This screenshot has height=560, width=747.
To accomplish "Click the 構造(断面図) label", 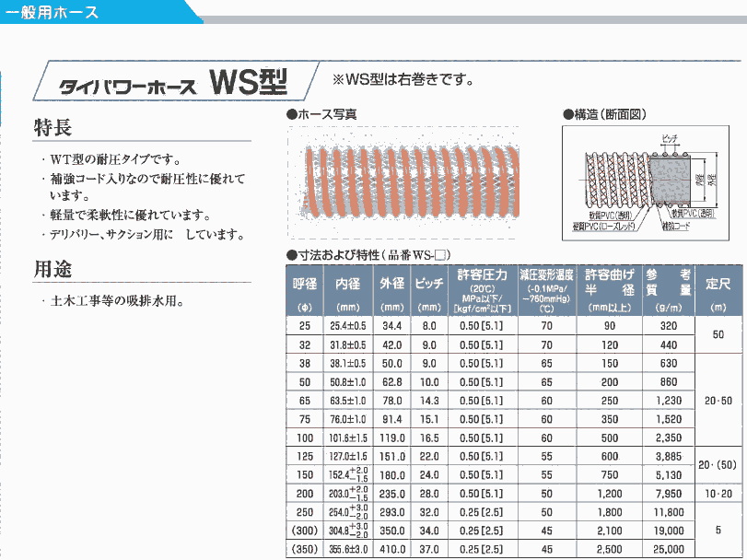I will point(605,114).
